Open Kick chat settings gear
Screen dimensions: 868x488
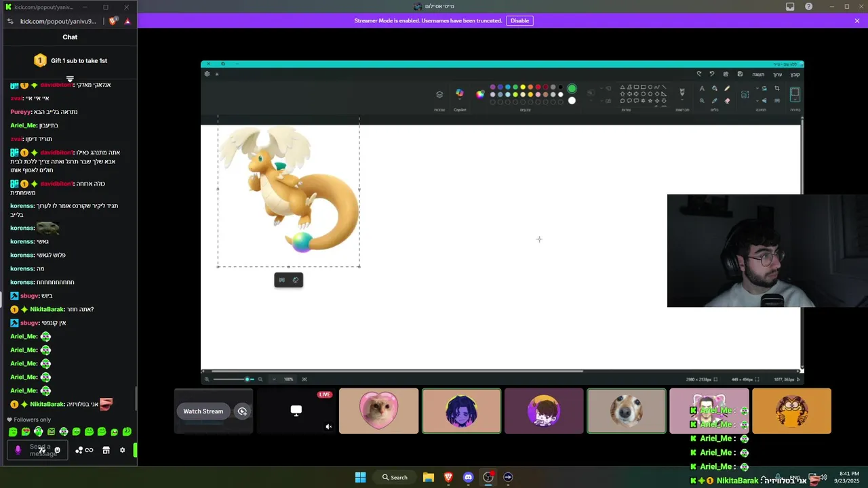122,450
